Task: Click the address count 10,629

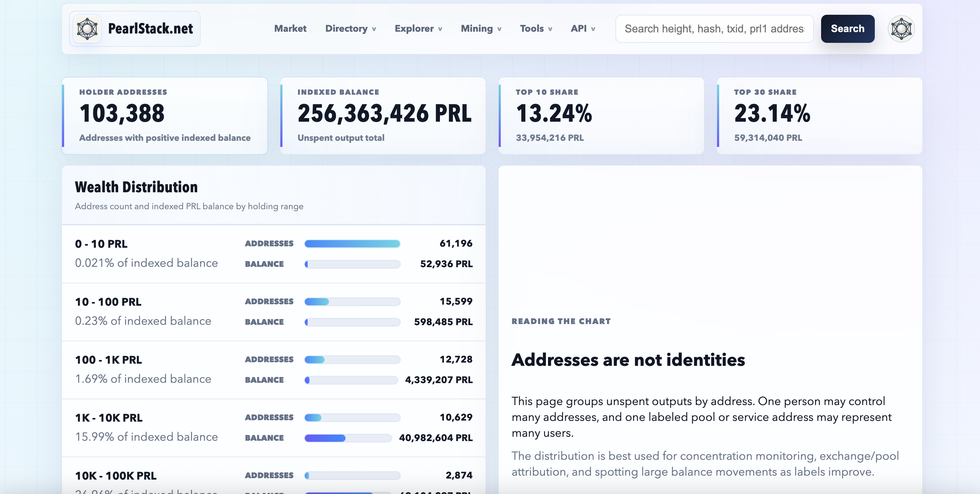Action: 456,418
